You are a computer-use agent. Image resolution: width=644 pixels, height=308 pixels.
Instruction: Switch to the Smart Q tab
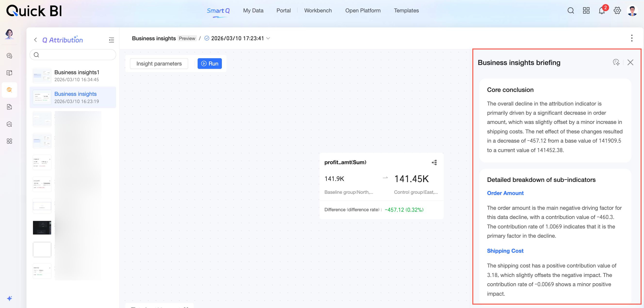[x=218, y=11]
